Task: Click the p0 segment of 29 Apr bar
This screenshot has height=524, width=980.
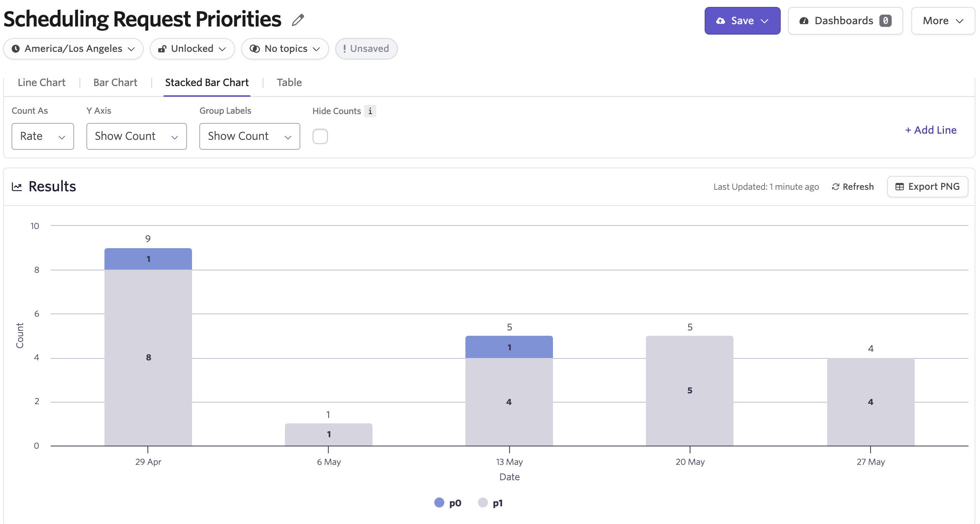Action: click(148, 259)
